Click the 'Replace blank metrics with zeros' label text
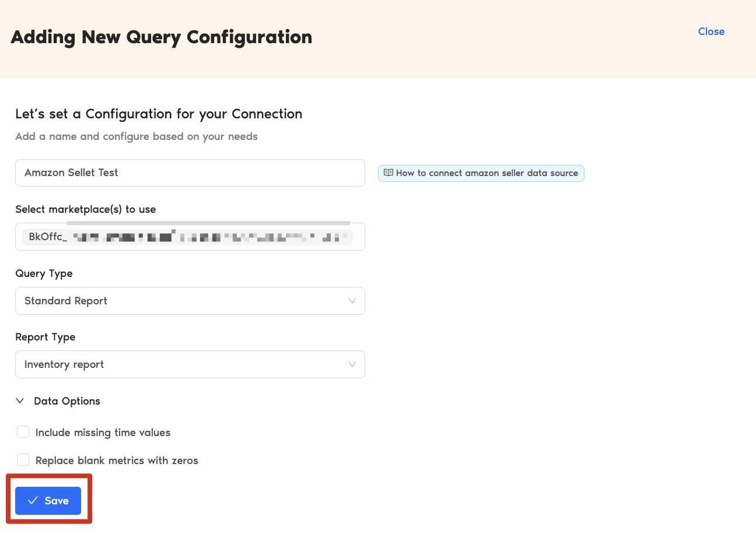 click(117, 461)
